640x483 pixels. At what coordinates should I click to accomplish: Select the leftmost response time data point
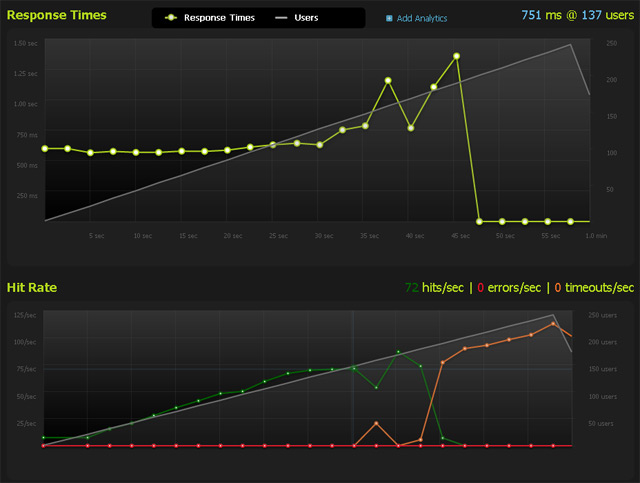45,148
